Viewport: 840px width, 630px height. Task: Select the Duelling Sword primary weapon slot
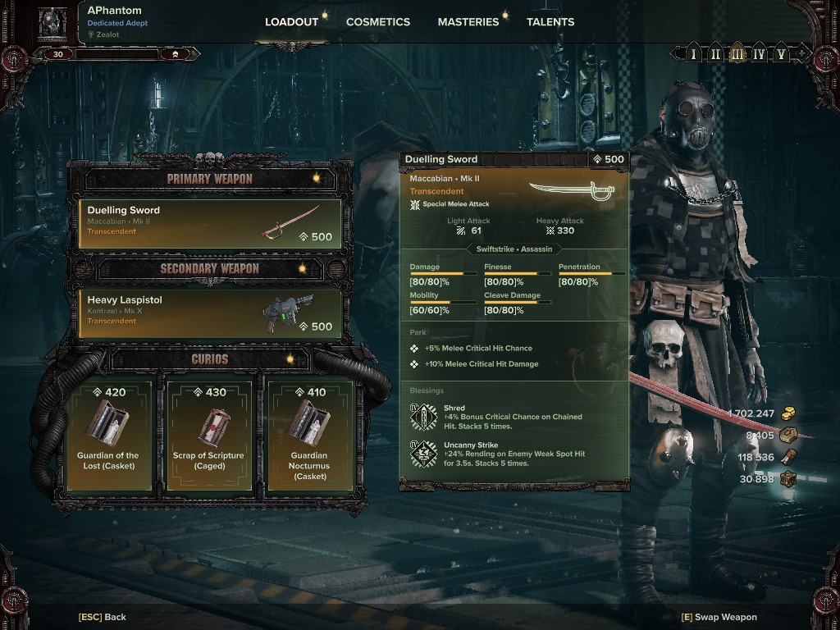[x=210, y=224]
